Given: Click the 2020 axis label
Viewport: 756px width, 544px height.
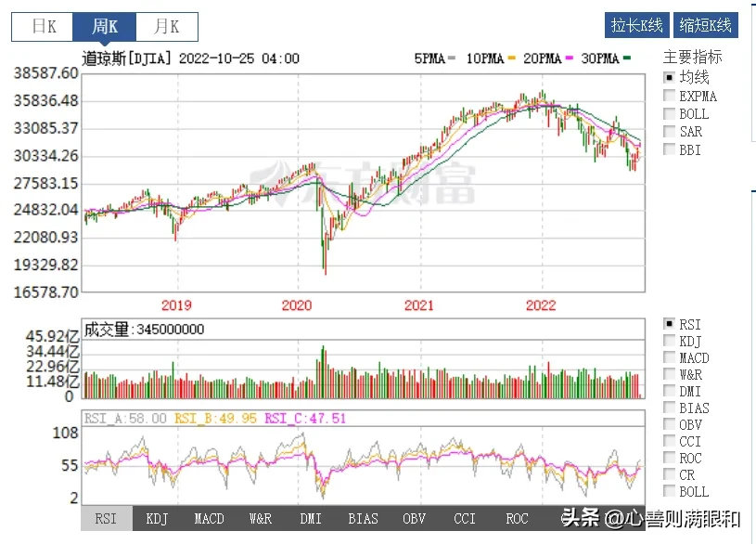Looking at the screenshot, I should tap(297, 305).
